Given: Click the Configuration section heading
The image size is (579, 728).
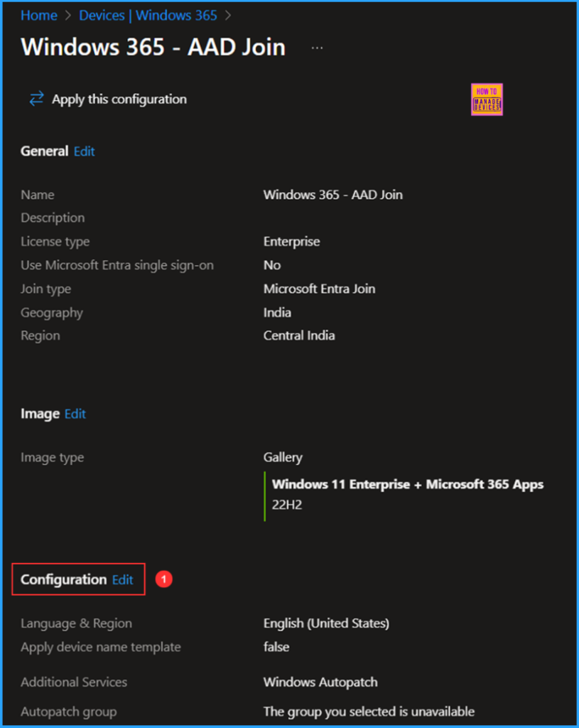Looking at the screenshot, I should coord(63,579).
